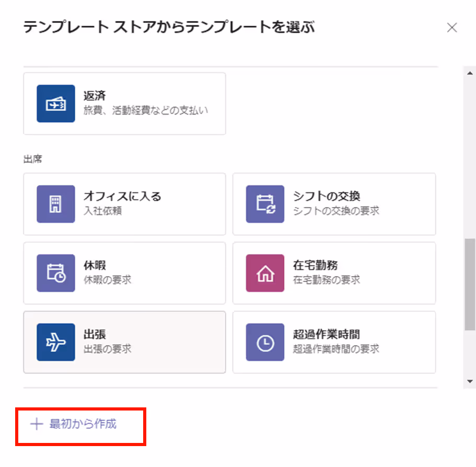Close the template store dialog
Image resolution: width=476 pixels, height=467 pixels.
tap(452, 28)
